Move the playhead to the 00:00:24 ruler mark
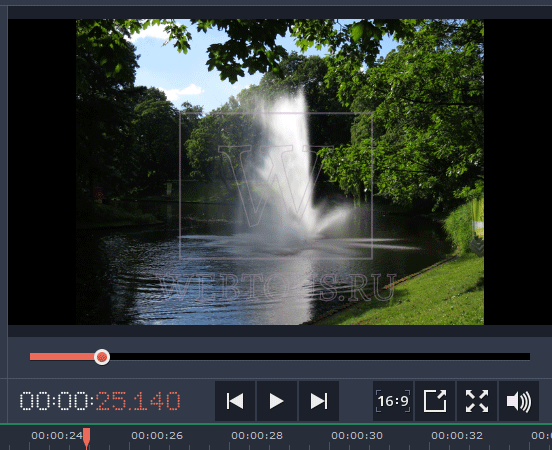Viewport: 552px width, 450px height. (57, 436)
